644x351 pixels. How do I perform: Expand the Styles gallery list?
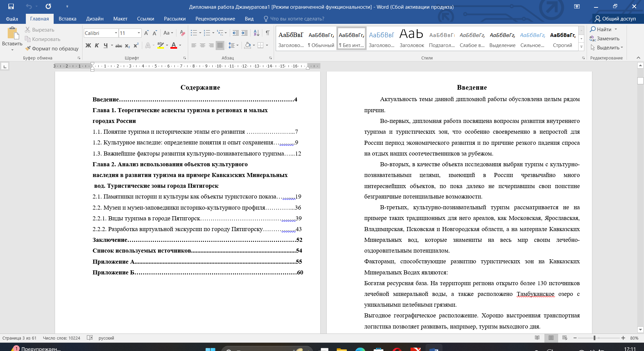click(x=581, y=47)
